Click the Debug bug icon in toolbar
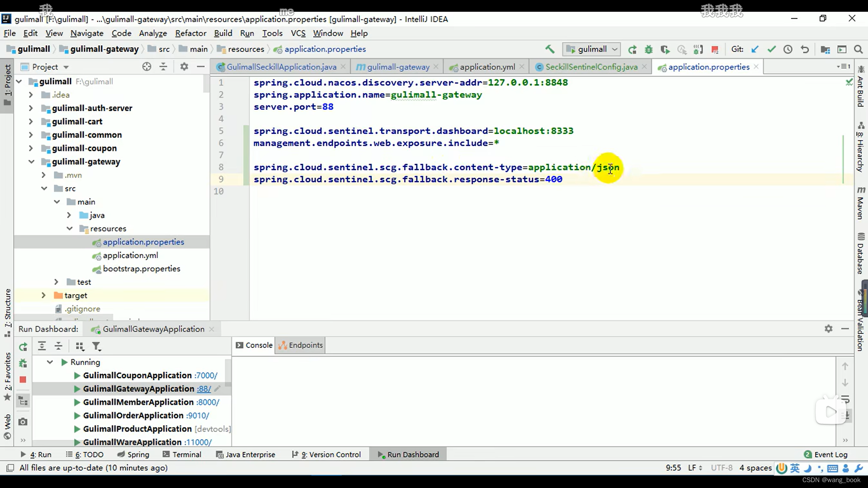Viewport: 868px width, 488px height. pyautogui.click(x=649, y=49)
